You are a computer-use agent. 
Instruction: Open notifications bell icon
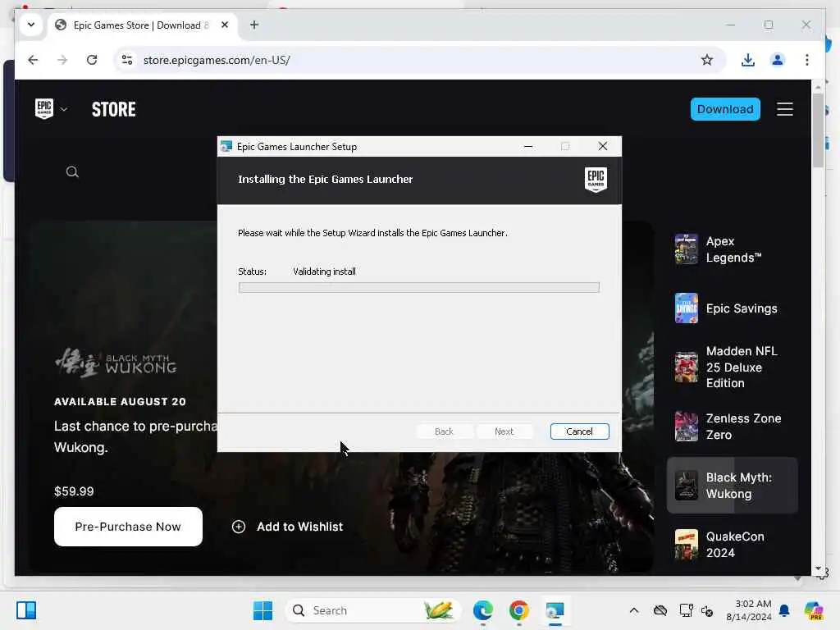784,610
